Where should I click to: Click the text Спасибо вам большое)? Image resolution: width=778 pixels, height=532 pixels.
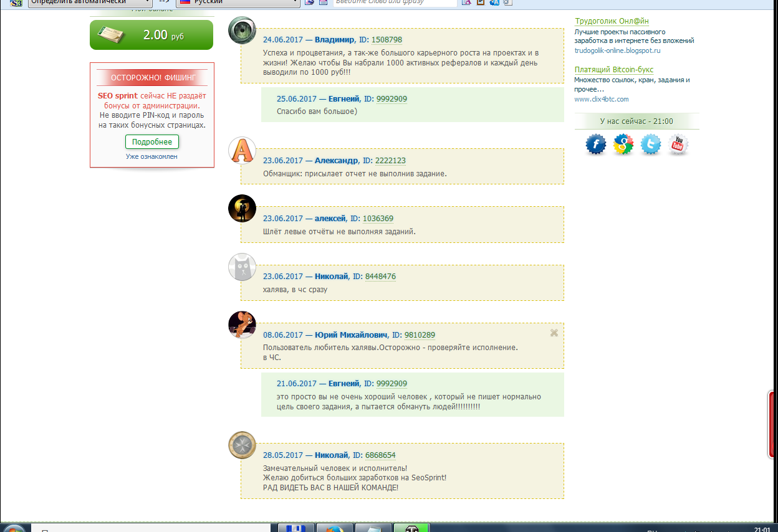[x=317, y=112]
